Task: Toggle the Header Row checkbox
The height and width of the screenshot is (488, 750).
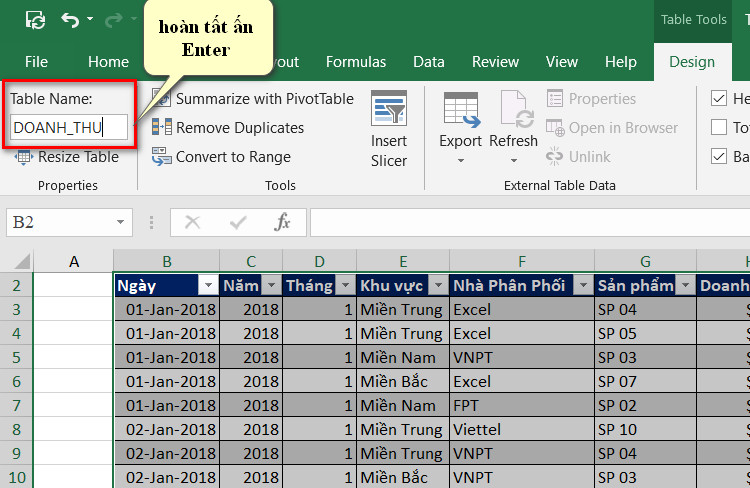Action: tap(719, 99)
